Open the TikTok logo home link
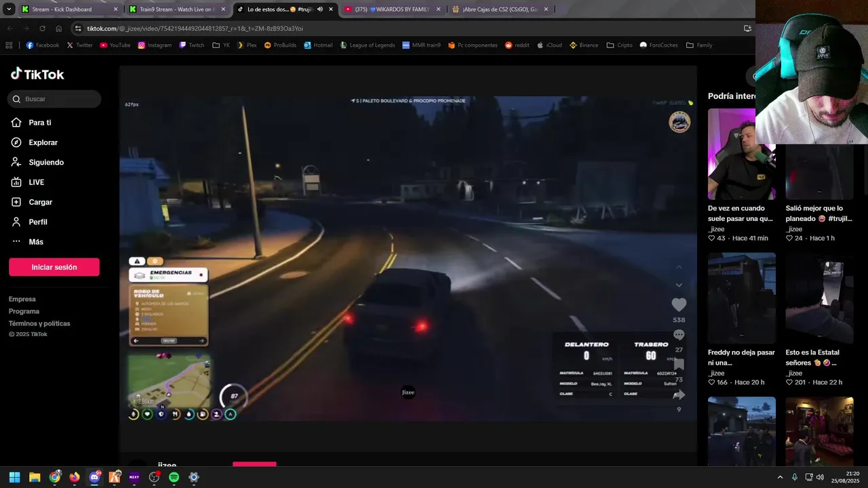 pyautogui.click(x=37, y=74)
